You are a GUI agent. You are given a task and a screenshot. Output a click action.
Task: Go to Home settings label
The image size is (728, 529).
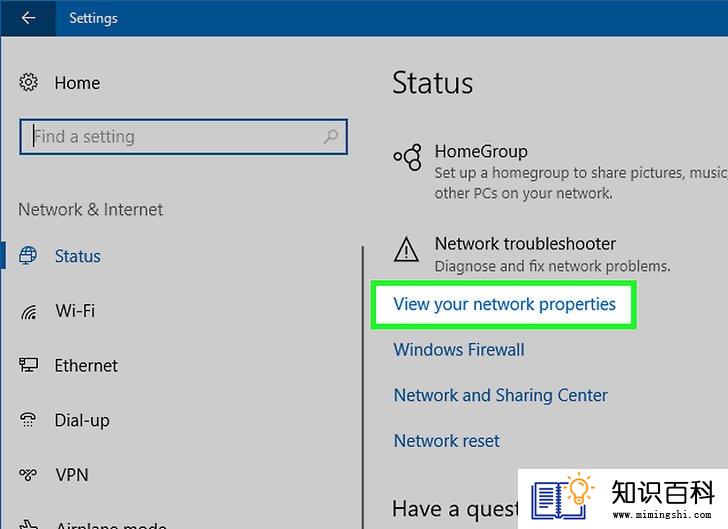click(x=77, y=83)
